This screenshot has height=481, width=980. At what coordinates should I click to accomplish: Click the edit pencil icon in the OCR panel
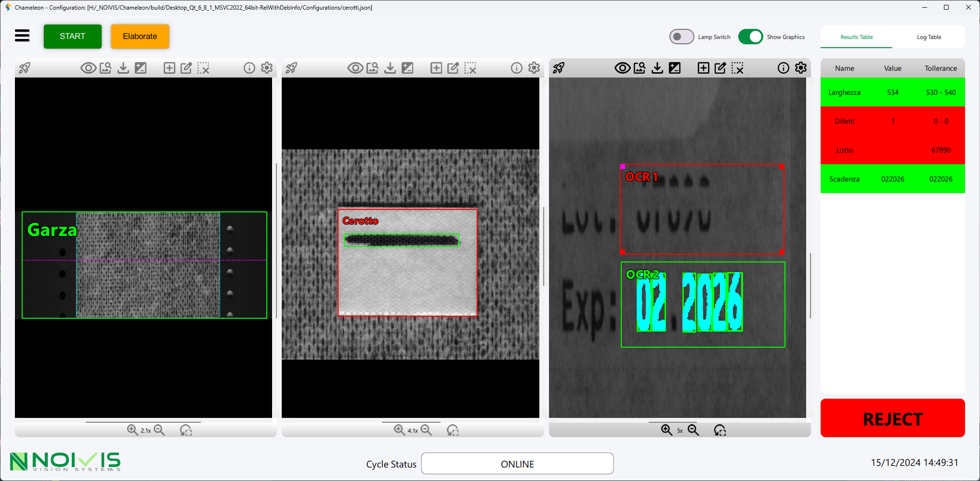[720, 68]
